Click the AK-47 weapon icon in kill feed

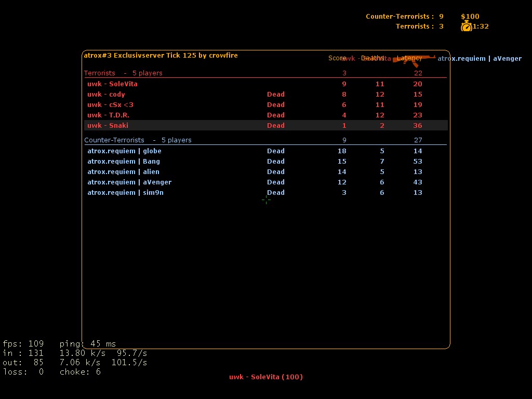(414, 59)
